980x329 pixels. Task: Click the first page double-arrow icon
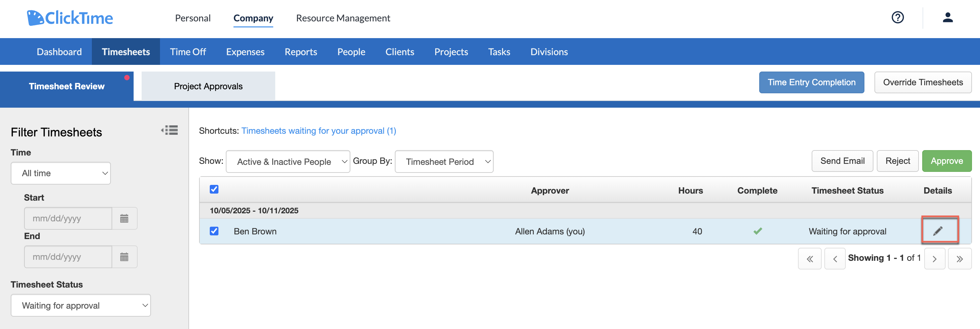[x=810, y=258]
